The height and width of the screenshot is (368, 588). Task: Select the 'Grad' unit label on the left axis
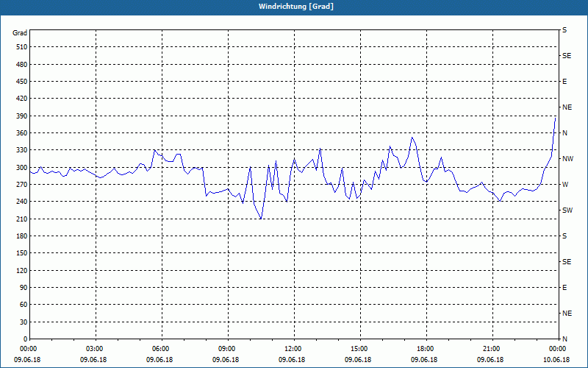(x=20, y=33)
